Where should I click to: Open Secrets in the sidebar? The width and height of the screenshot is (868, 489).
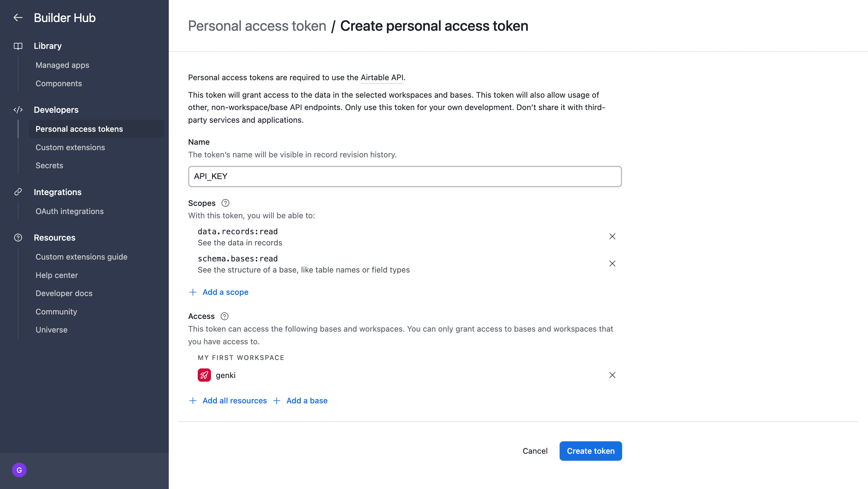49,166
